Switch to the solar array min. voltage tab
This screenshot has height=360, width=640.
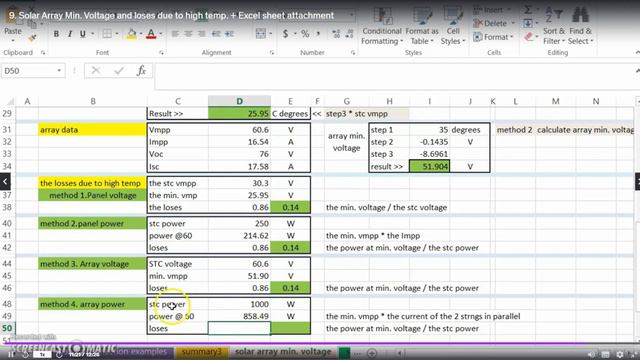tap(283, 351)
